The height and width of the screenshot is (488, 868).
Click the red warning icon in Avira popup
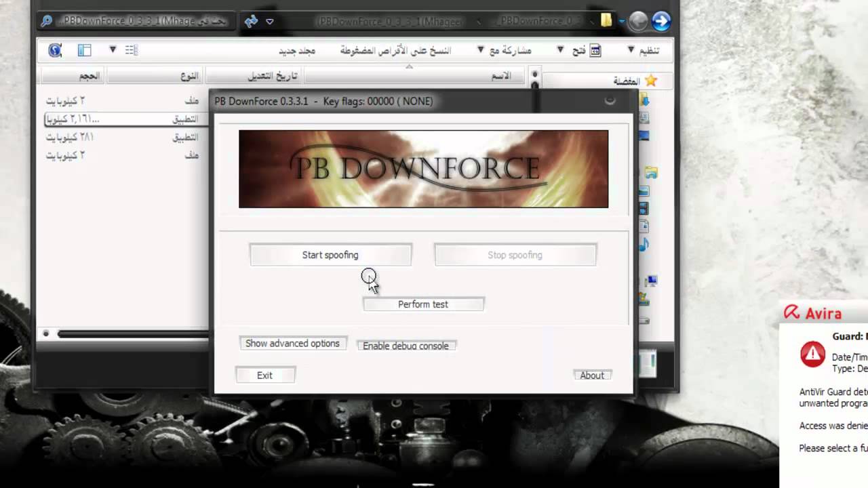click(812, 354)
